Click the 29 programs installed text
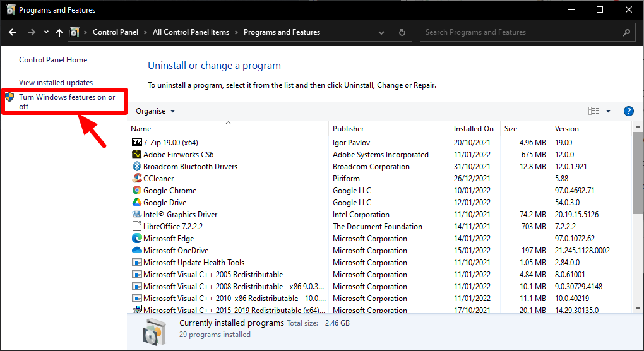The height and width of the screenshot is (351, 644). [215, 335]
